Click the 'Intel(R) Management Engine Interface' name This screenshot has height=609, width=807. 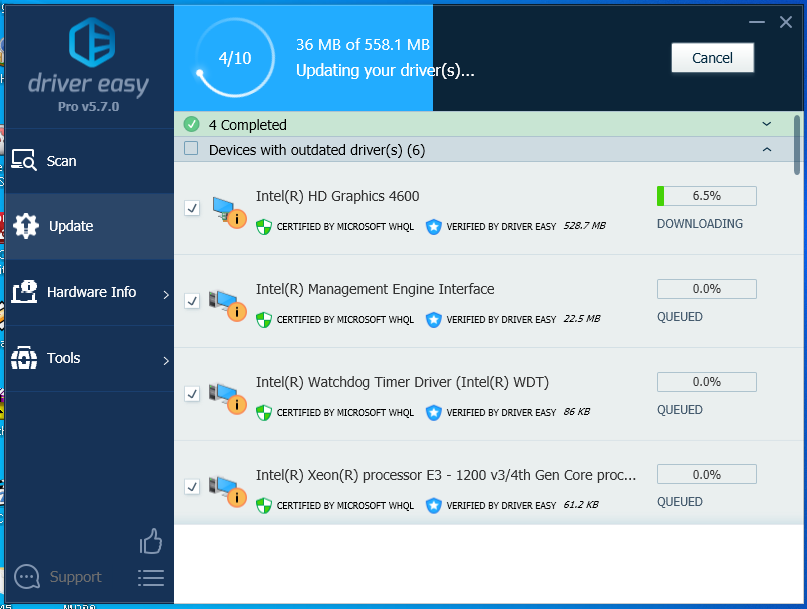375,289
